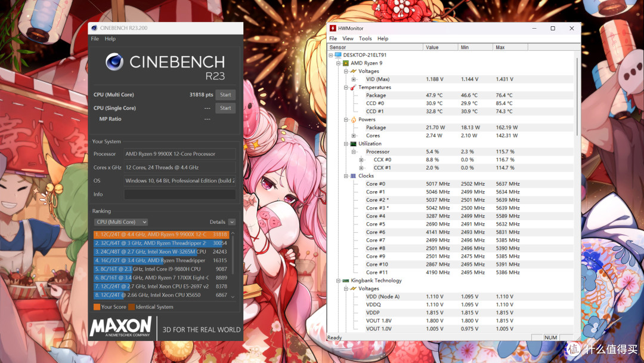Image resolution: width=644 pixels, height=363 pixels.
Task: Select the DESKTOP-21ELT91 computer icon
Action: click(x=338, y=55)
